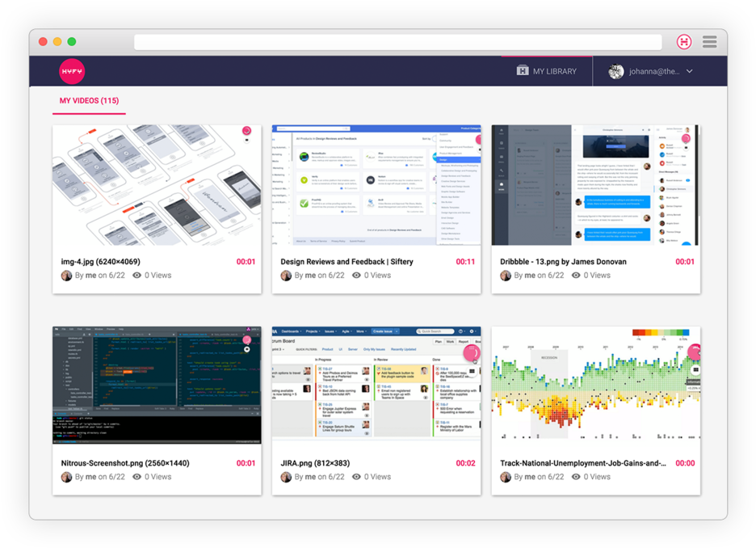Click the HYFY logo in header
The width and height of the screenshot is (756, 548).
(72, 71)
